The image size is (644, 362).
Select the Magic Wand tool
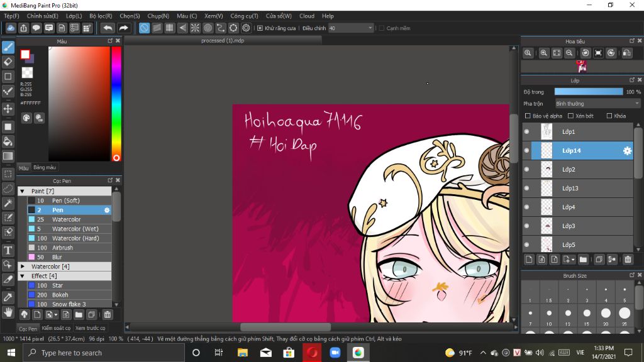click(8, 203)
